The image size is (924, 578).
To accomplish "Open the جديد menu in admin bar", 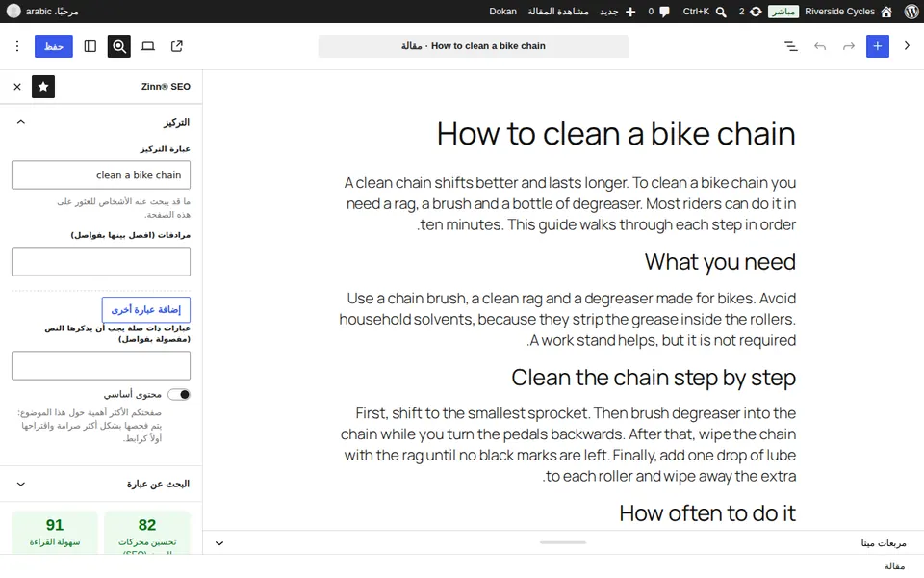I will 608,12.
